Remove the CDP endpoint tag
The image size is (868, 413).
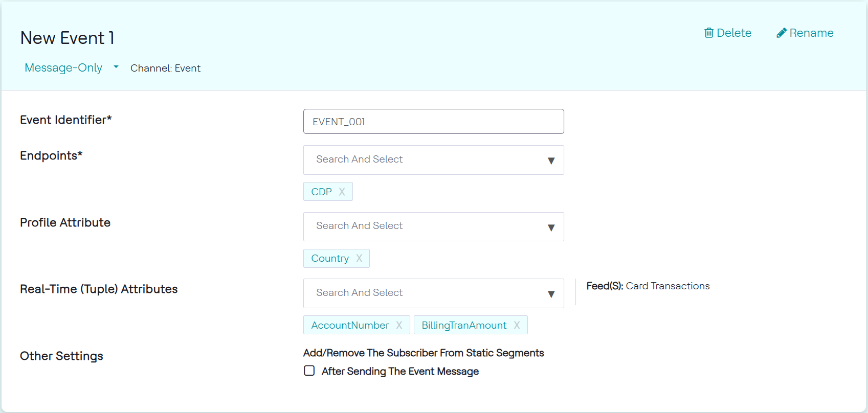[342, 192]
